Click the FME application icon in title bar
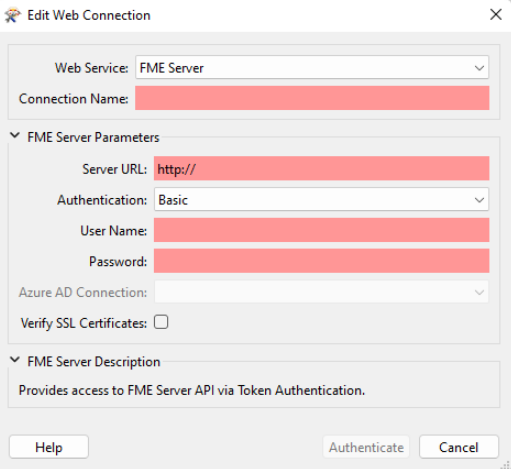This screenshot has width=511, height=469. tap(13, 15)
